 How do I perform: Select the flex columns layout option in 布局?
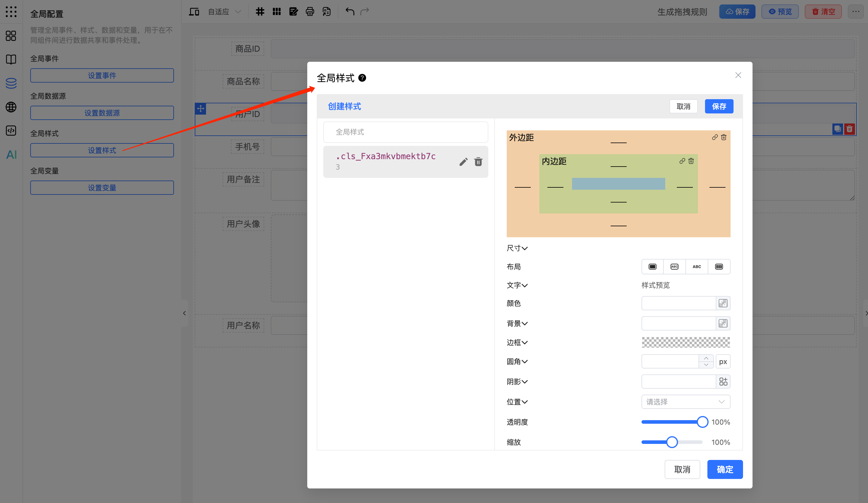(x=719, y=267)
